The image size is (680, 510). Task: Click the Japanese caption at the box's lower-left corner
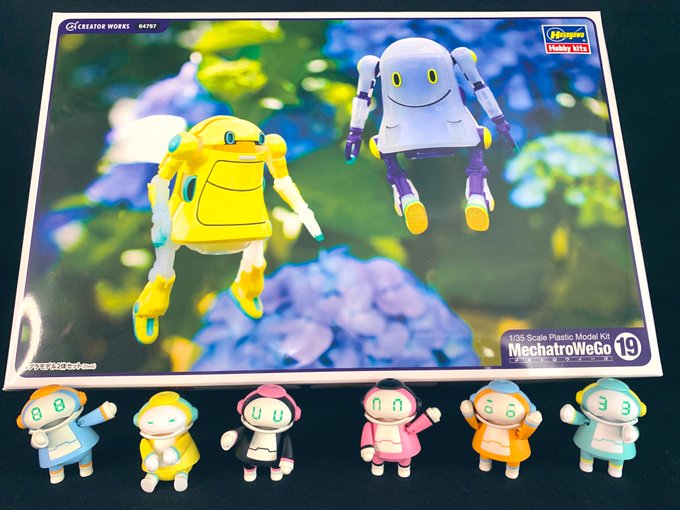click(61, 366)
